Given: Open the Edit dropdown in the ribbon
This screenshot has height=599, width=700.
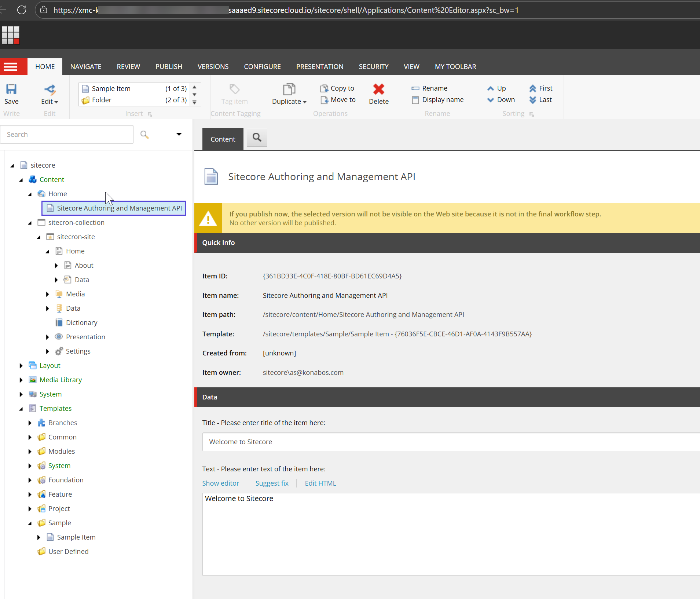Looking at the screenshot, I should (50, 102).
